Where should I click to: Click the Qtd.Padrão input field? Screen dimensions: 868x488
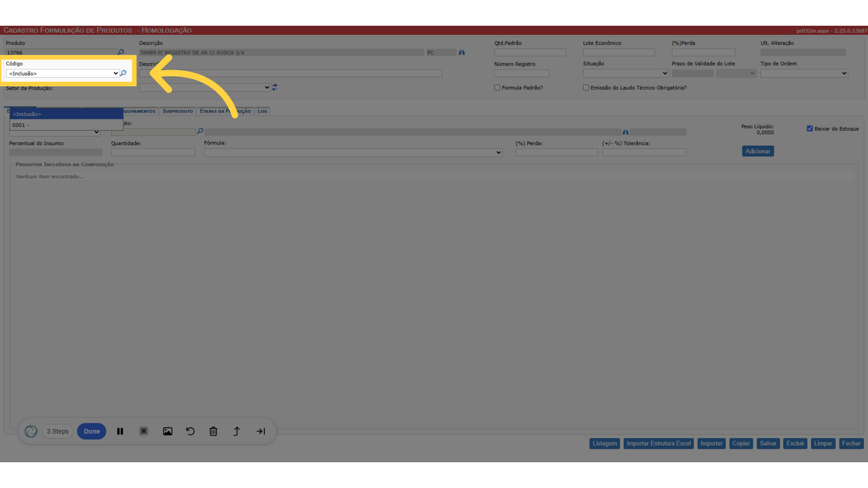530,52
